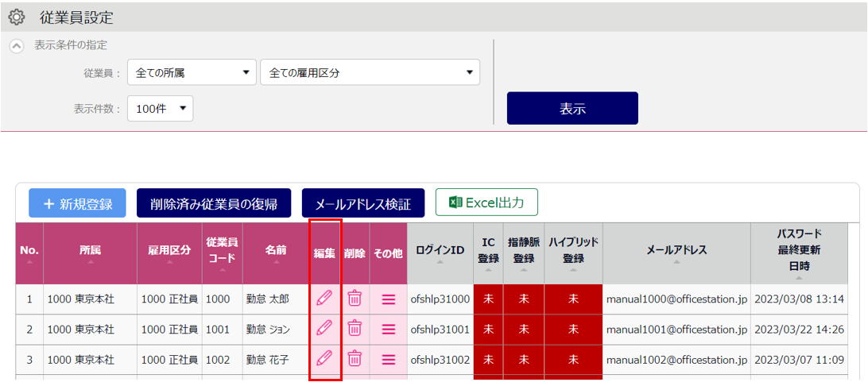Click employee code cell 1002

222,359
